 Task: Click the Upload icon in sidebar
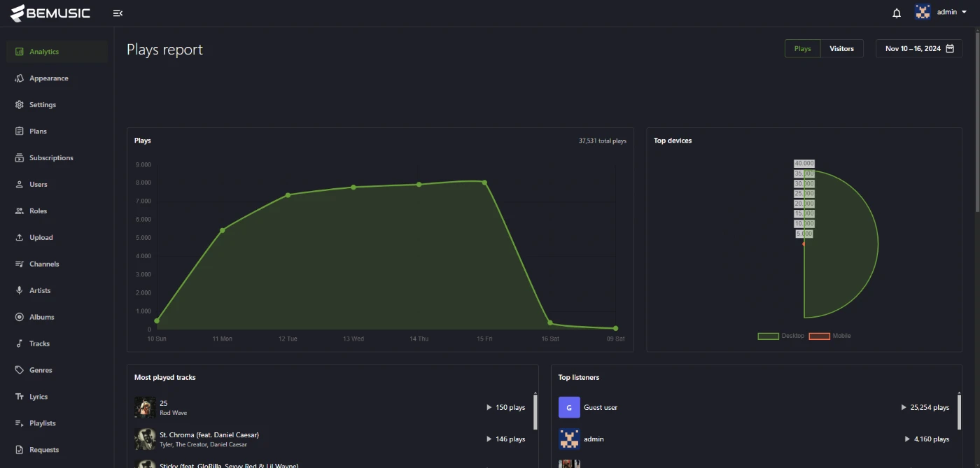coord(20,238)
